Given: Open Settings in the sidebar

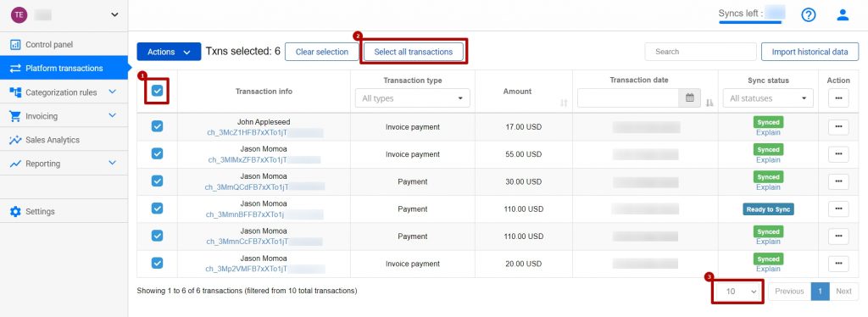Looking at the screenshot, I should point(64,211).
